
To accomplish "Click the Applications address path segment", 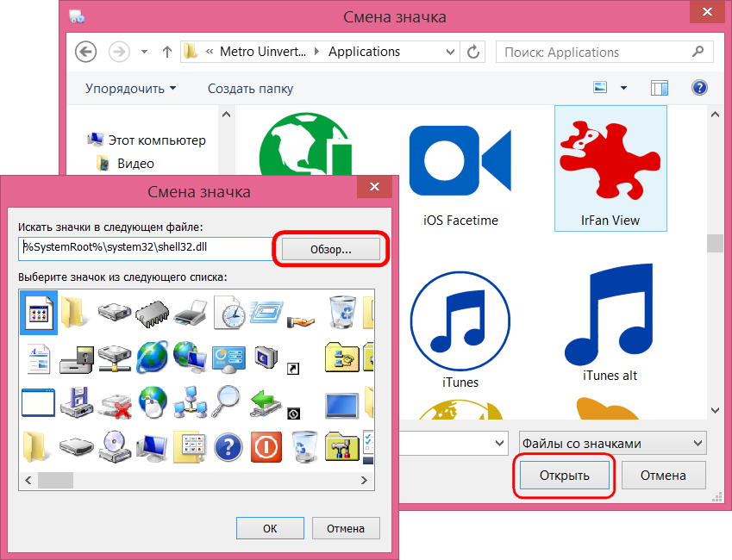I will (364, 52).
